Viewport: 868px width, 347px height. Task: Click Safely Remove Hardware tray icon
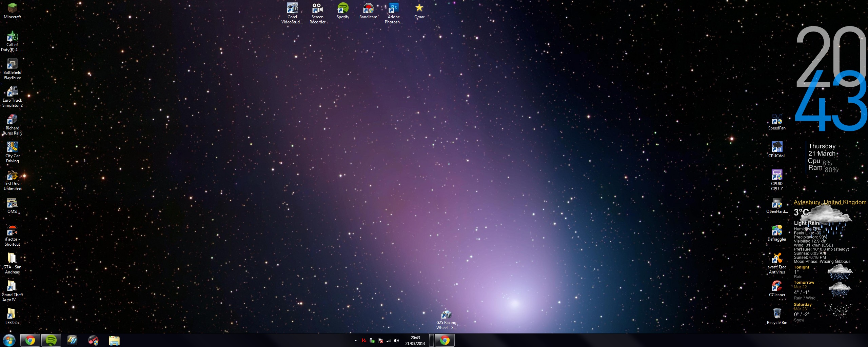pos(372,341)
